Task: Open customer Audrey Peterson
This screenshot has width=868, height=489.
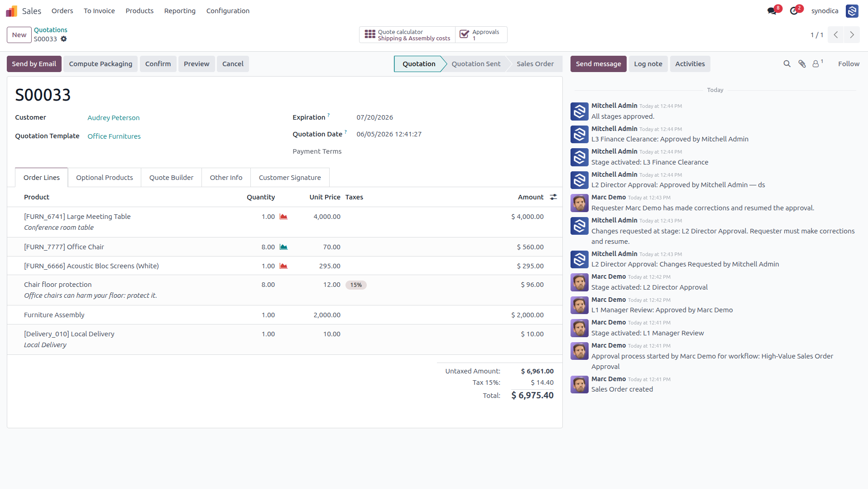Action: (113, 118)
